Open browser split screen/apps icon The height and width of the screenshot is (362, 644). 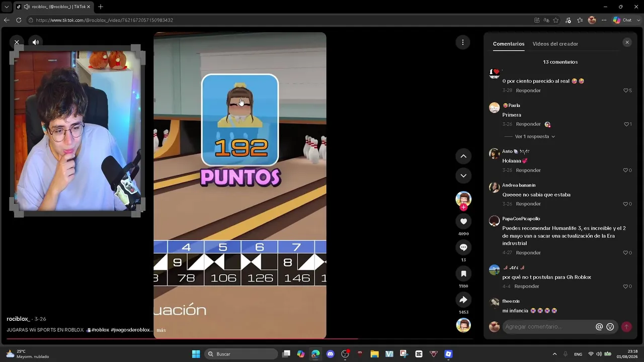537,20
